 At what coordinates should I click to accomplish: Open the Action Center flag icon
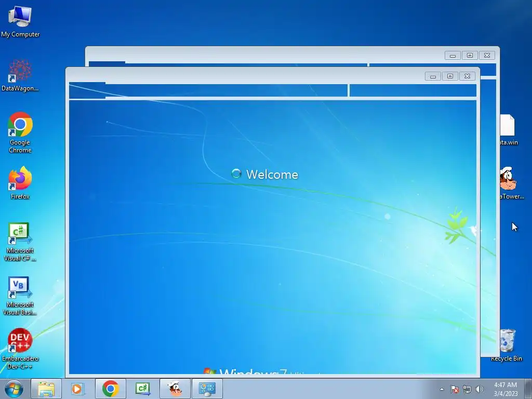click(454, 389)
